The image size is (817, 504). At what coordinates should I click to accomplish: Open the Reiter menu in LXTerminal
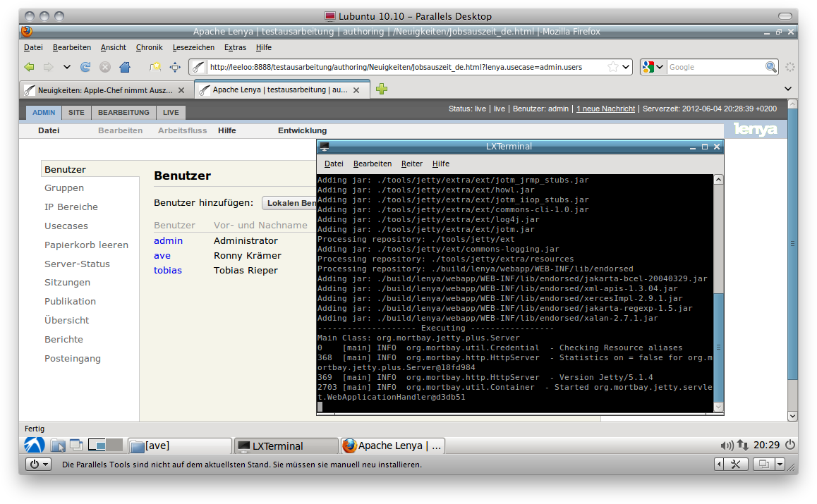[411, 164]
